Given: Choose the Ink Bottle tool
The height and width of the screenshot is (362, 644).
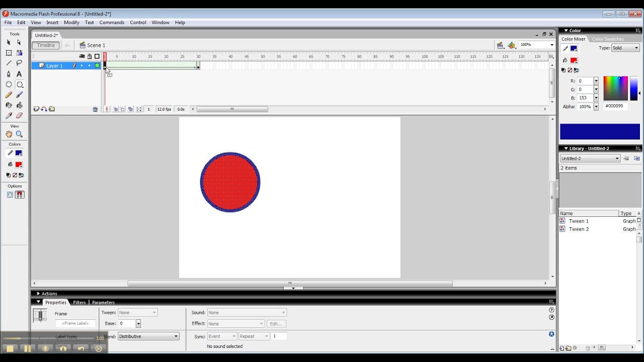Looking at the screenshot, I should point(9,106).
